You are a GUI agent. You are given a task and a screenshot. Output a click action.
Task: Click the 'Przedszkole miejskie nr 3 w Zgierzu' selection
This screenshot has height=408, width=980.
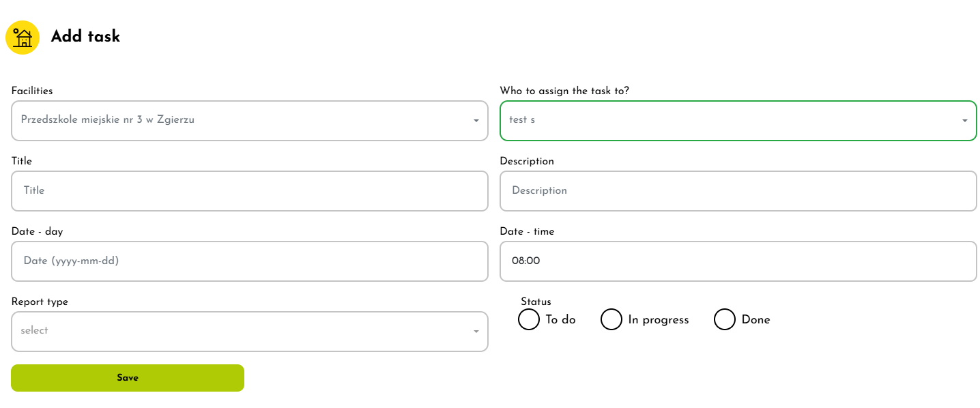coord(108,119)
